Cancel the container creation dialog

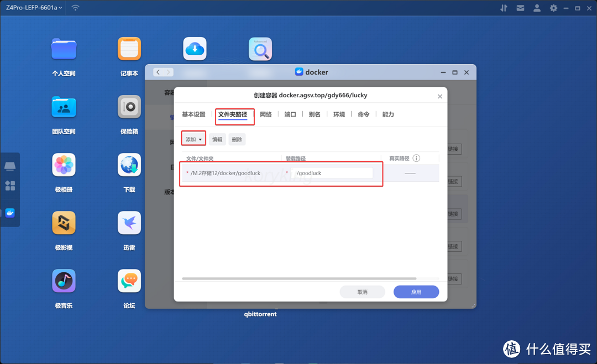[363, 292]
